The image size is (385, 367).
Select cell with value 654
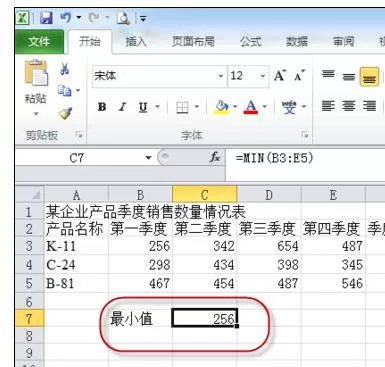269,246
